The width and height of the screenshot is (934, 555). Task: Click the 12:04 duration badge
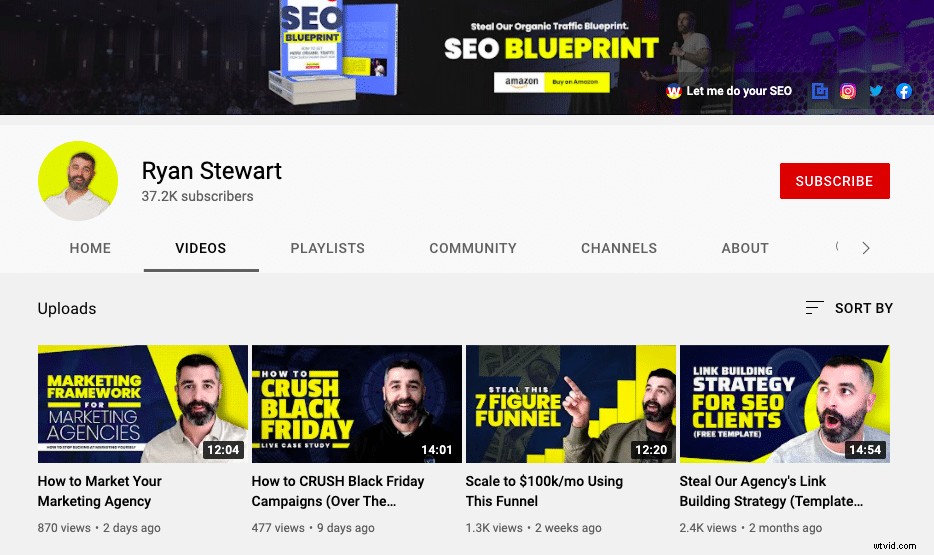click(223, 450)
